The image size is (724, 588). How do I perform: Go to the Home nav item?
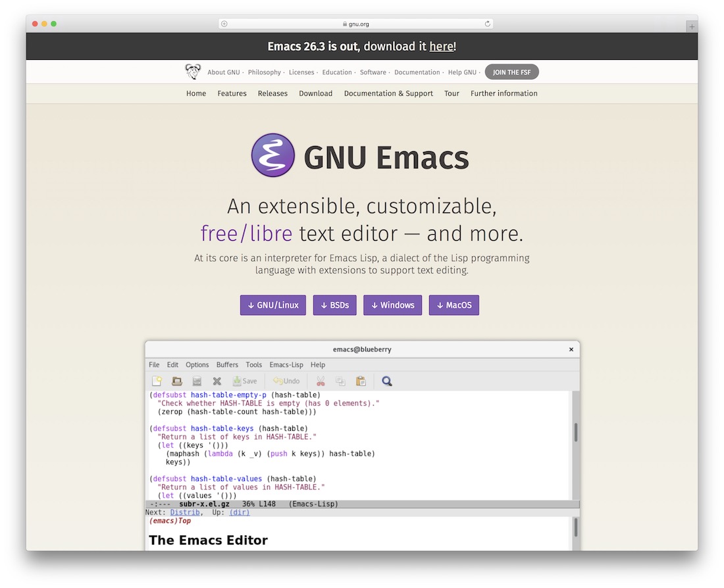[x=196, y=93]
